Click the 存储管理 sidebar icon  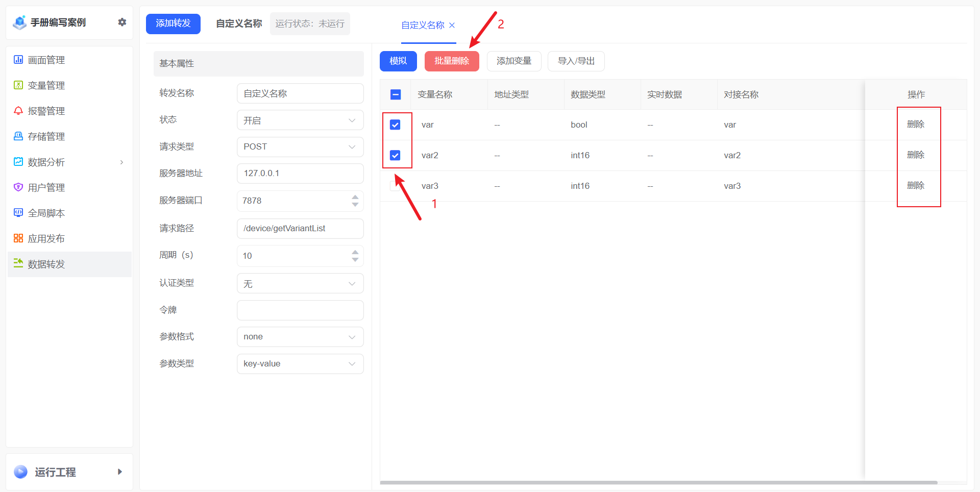[x=18, y=136]
